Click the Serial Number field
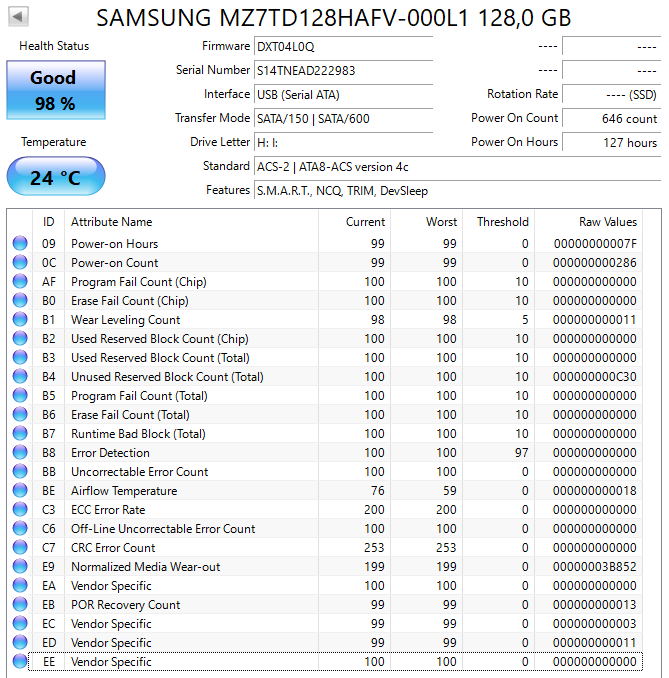This screenshot has width=669, height=678. coord(343,71)
